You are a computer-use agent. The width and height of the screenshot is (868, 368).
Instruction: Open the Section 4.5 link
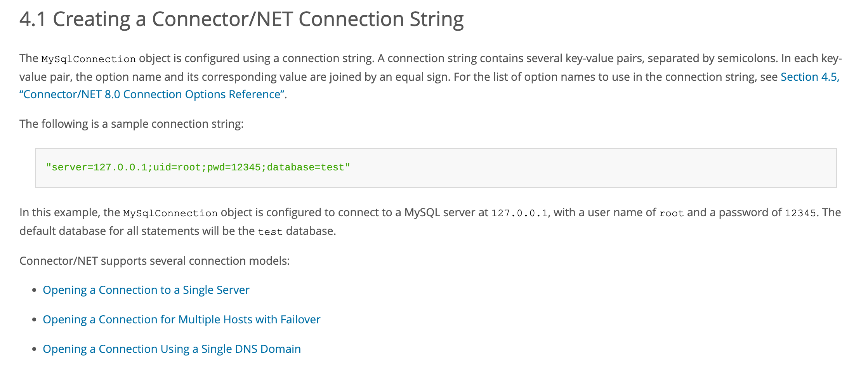tap(810, 77)
